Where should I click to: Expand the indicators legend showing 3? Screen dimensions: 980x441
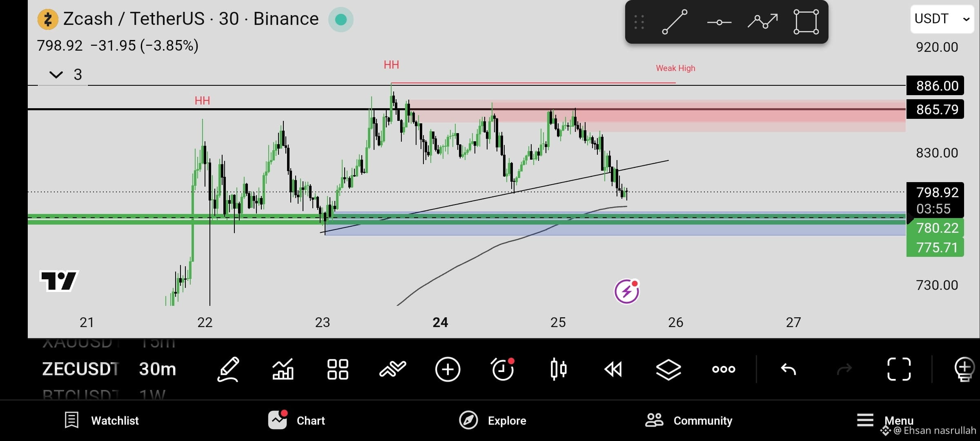(65, 75)
